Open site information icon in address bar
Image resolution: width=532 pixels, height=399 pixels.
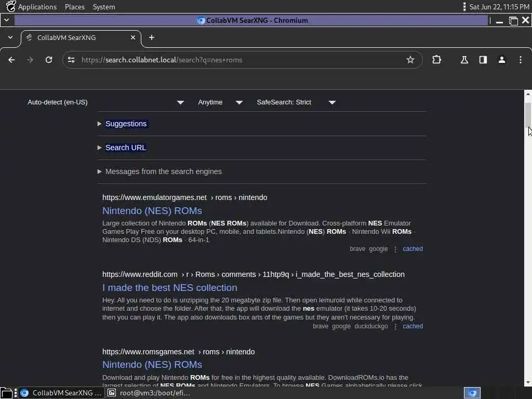tap(71, 60)
